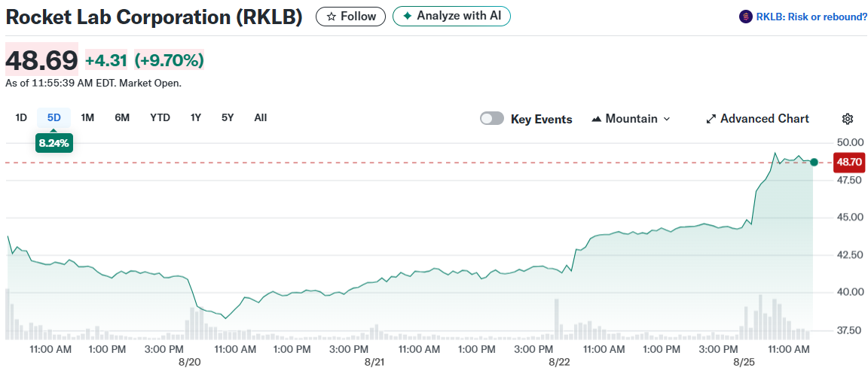Show the YTD chart range
This screenshot has width=868, height=371.
160,117
